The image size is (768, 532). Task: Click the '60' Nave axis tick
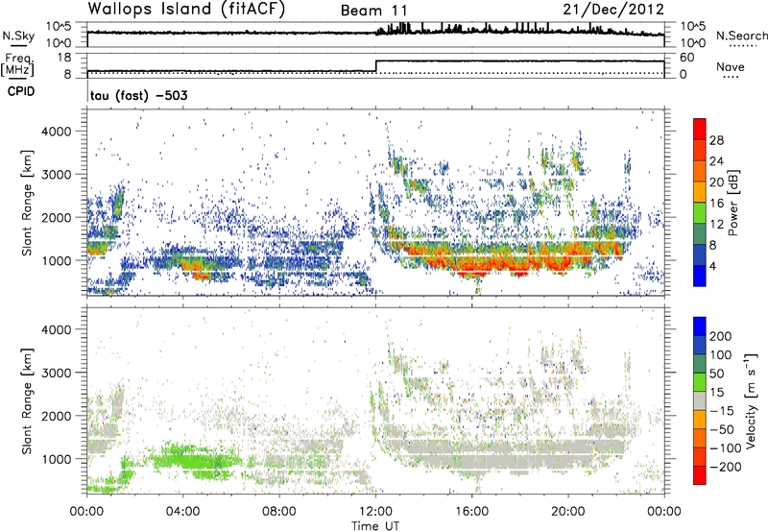point(687,58)
